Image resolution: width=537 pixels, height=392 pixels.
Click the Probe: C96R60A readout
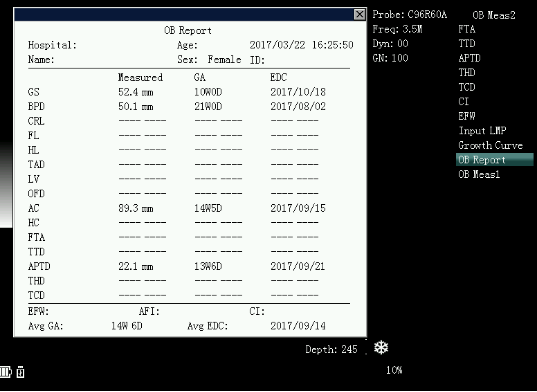[410, 15]
